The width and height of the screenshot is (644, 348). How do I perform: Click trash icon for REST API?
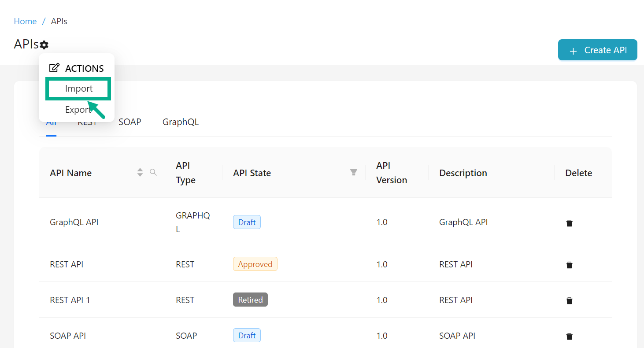[x=569, y=265]
